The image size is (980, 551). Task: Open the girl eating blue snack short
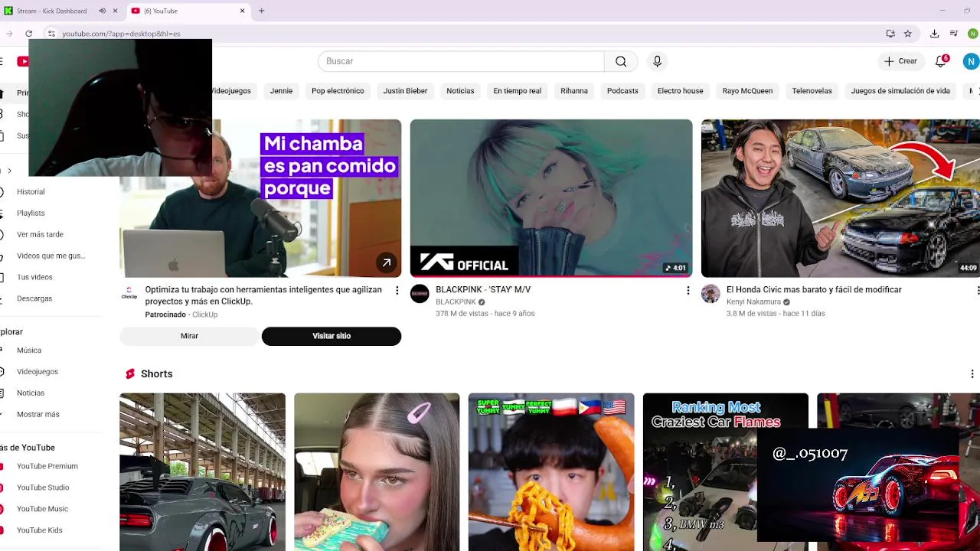(377, 472)
